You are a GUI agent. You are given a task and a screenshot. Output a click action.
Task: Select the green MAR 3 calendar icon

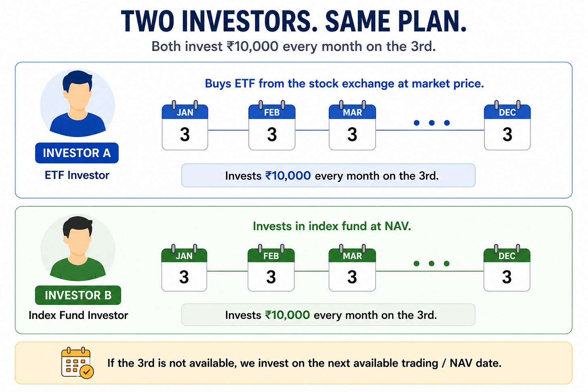coord(352,268)
